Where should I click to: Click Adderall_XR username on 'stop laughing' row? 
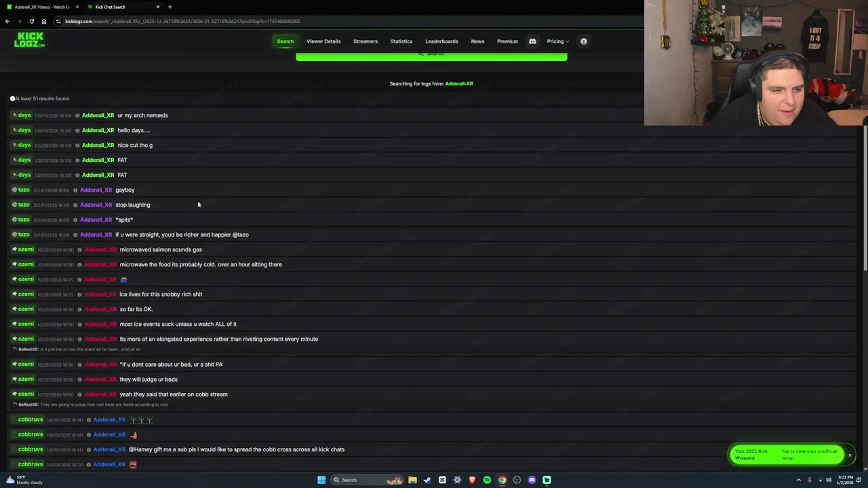point(96,205)
